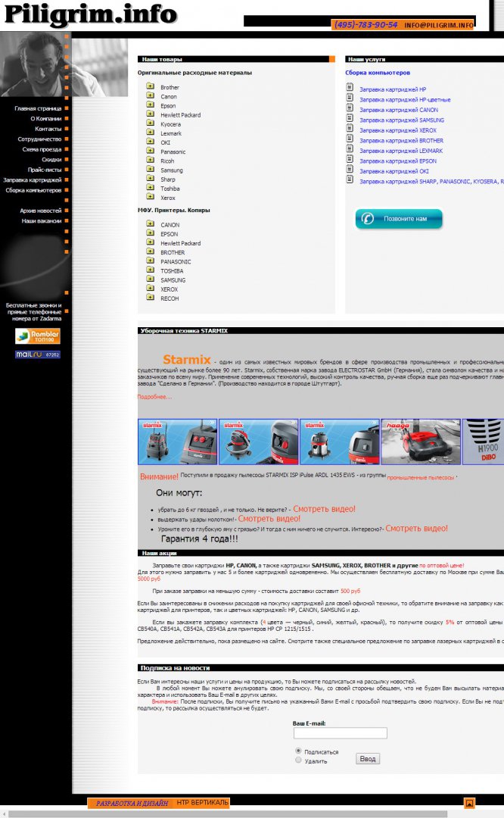Open the Контакты menu item
This screenshot has width=504, height=818.
coord(48,129)
